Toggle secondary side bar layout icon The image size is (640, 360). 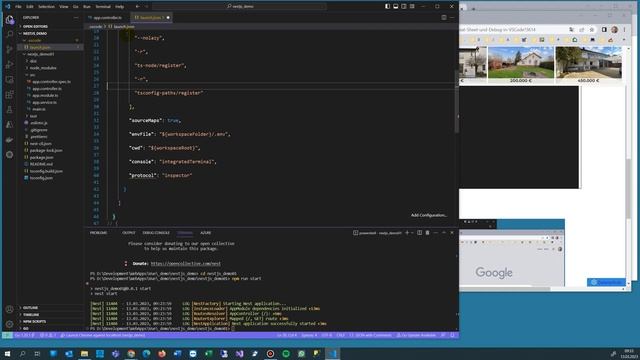(x=404, y=7)
